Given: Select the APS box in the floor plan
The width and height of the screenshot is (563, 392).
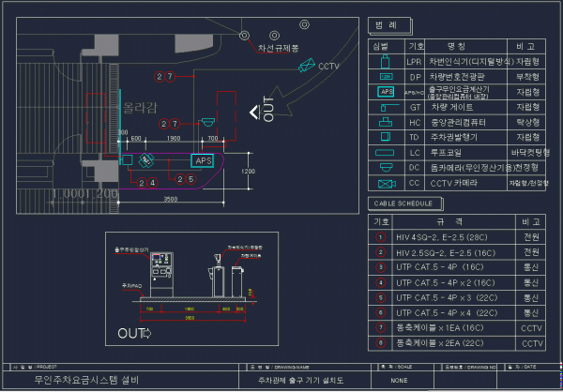Looking at the screenshot, I should pos(203,160).
